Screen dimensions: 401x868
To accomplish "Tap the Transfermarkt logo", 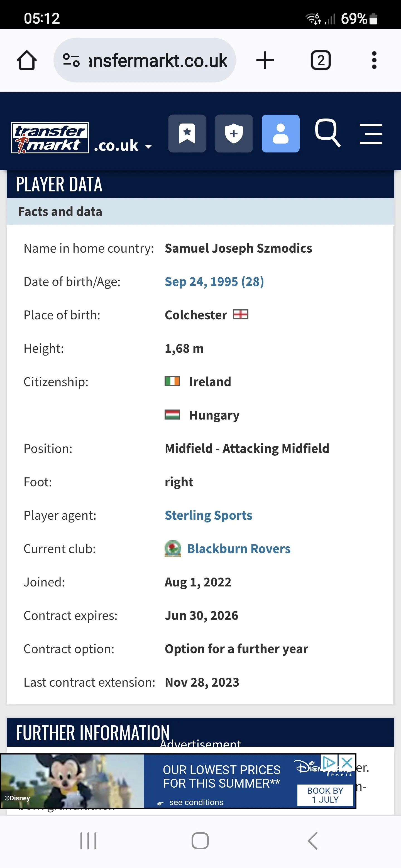I will coord(50,138).
